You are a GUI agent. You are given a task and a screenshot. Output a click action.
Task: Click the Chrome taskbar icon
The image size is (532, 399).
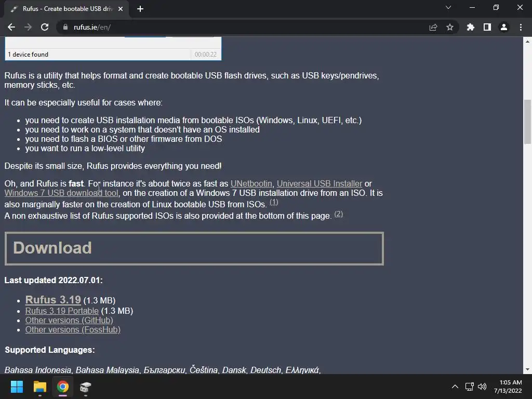click(x=63, y=387)
